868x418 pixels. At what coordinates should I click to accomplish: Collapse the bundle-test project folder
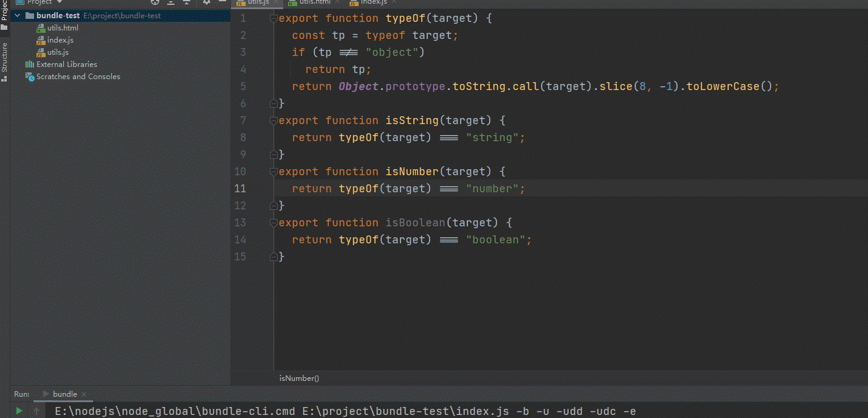coord(17,16)
